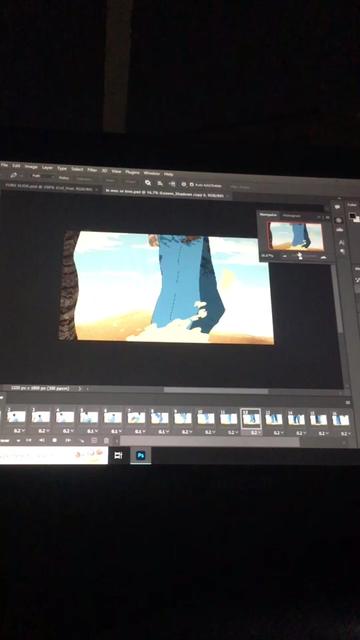The width and height of the screenshot is (360, 640).
Task: Open the gear settings in options bar
Action: click(184, 184)
